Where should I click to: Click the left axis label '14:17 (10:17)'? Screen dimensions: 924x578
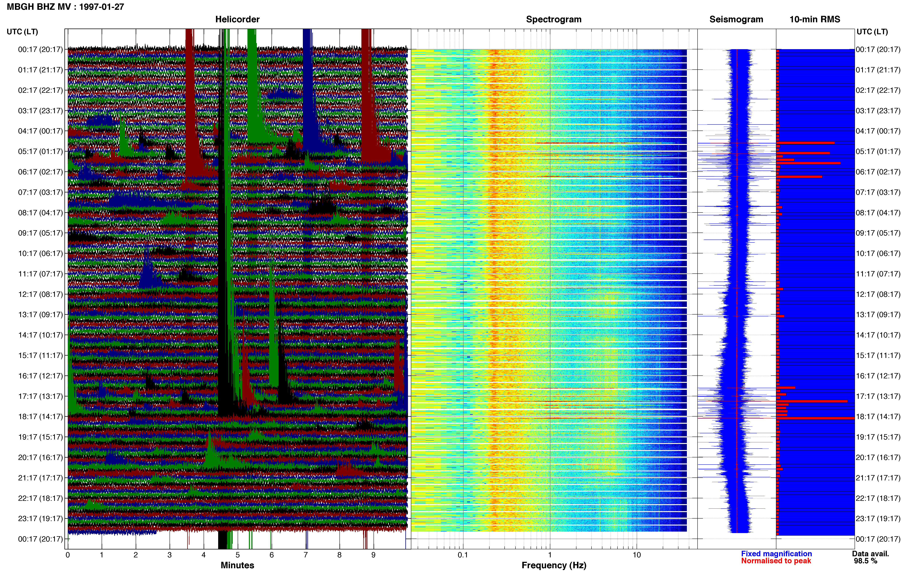[x=41, y=335]
